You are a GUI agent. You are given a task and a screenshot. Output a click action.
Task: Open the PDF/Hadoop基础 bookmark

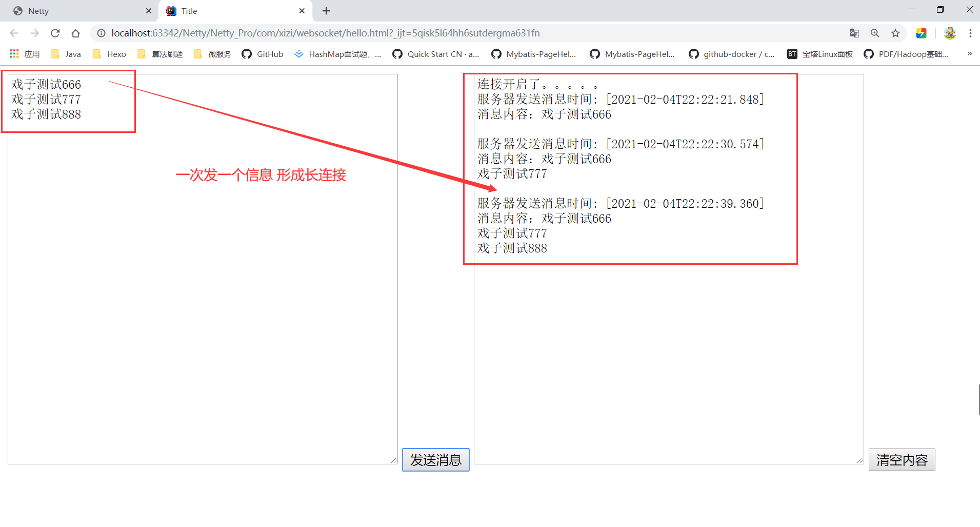[x=906, y=54]
